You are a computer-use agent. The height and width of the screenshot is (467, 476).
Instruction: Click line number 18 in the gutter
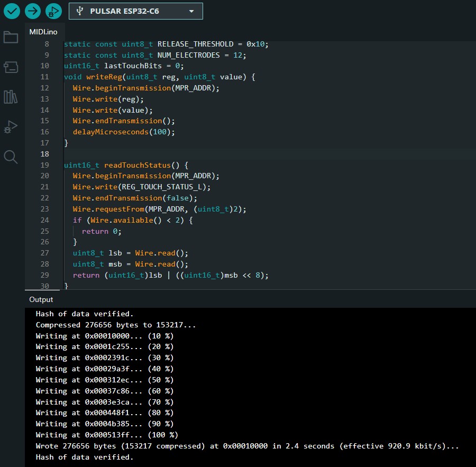coord(44,154)
